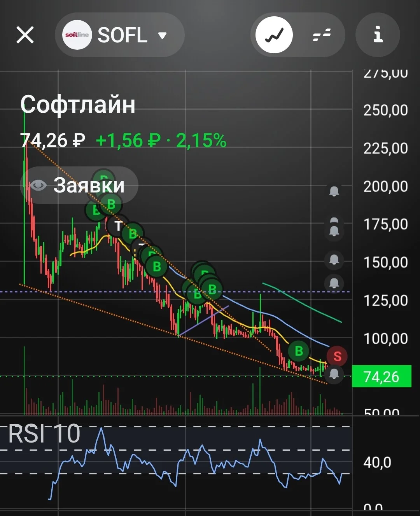Screen dimensions: 420x516
Task: Toggle Заявки visibility eye
Action: pos(38,185)
